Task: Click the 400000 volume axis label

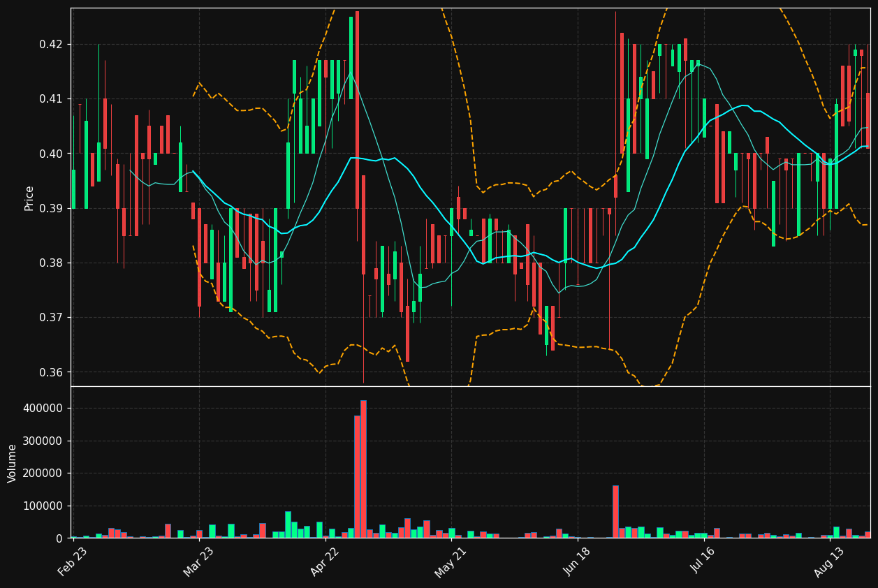Action: click(43, 408)
